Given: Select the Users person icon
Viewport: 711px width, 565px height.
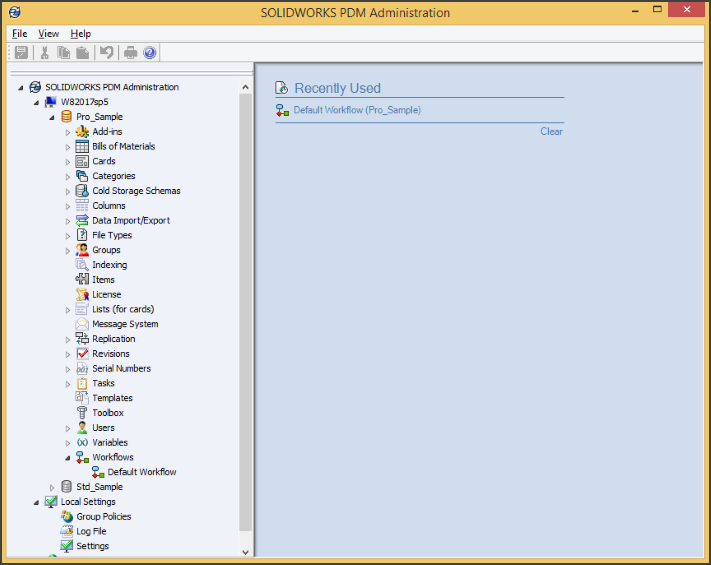Looking at the screenshot, I should click(82, 428).
